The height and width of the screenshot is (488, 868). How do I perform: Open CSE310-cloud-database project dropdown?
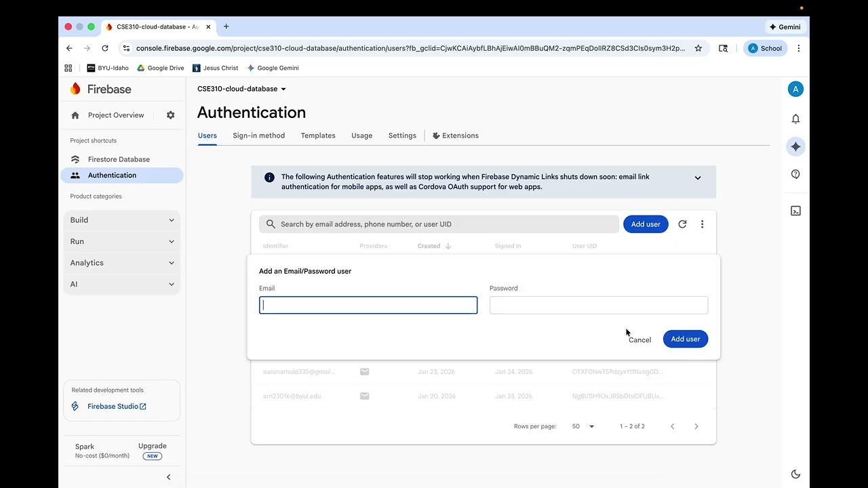point(241,89)
